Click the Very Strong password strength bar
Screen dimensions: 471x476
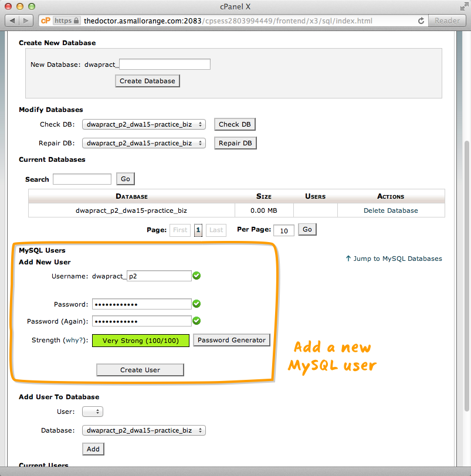pyautogui.click(x=141, y=341)
